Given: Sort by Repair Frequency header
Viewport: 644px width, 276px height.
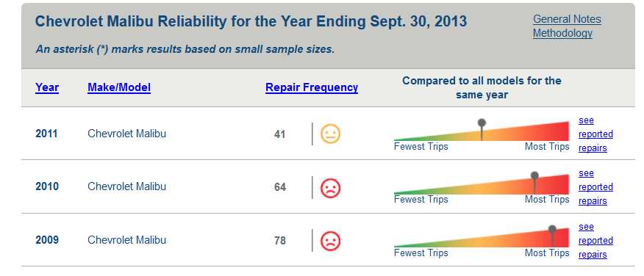Looking at the screenshot, I should point(312,87).
